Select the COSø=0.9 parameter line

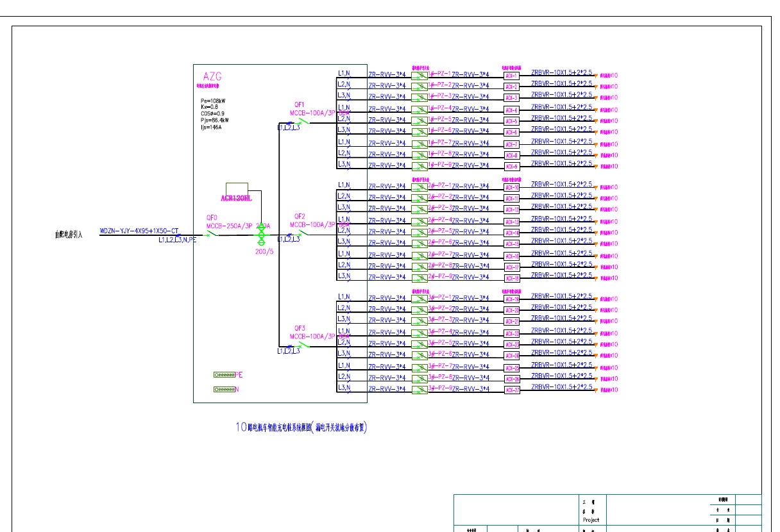(214, 113)
